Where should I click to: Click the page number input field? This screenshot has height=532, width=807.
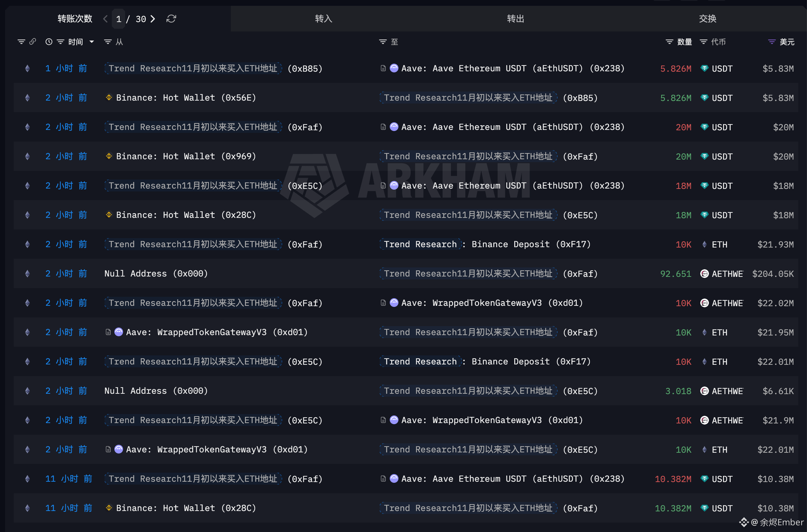coord(119,19)
